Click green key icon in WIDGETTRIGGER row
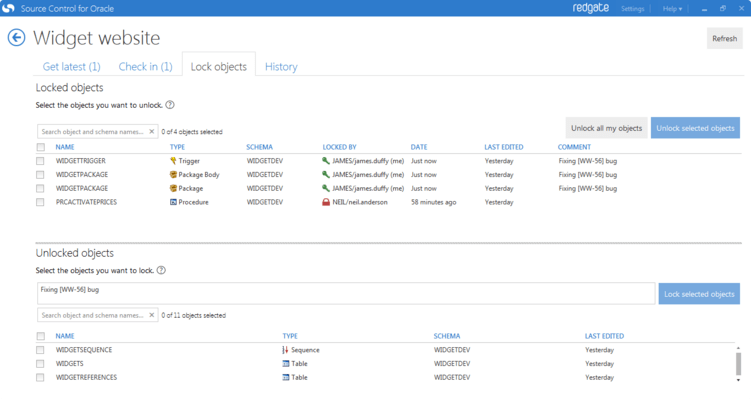The width and height of the screenshot is (751, 400). point(326,161)
